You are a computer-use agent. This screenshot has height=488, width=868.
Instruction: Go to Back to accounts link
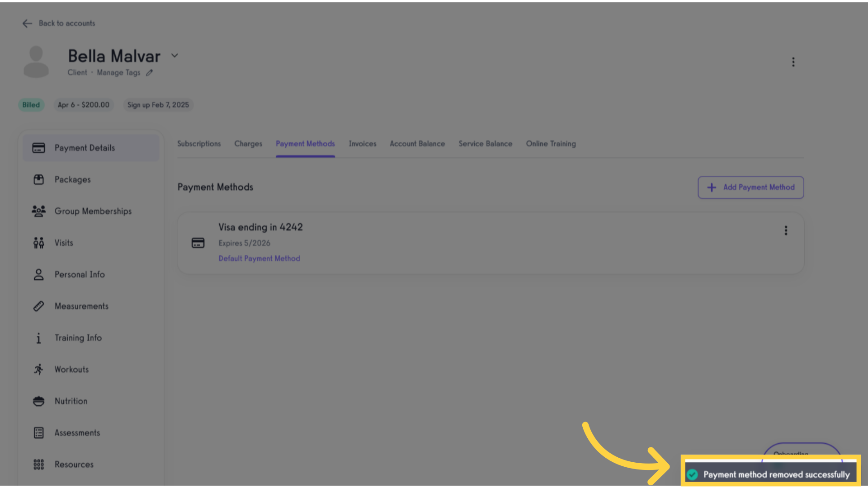click(x=67, y=23)
